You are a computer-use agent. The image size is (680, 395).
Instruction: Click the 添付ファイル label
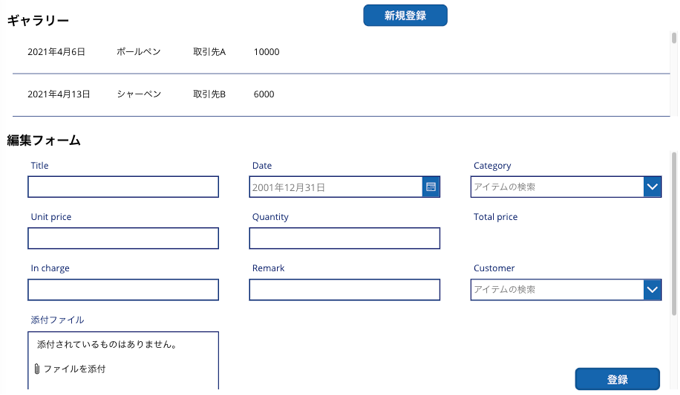pos(57,320)
